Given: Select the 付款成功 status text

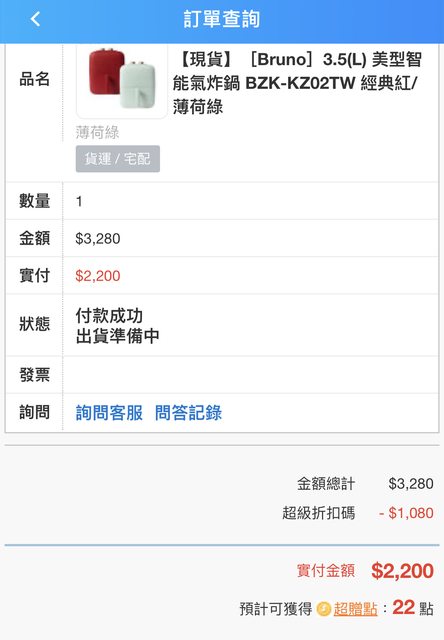Looking at the screenshot, I should point(109,315).
